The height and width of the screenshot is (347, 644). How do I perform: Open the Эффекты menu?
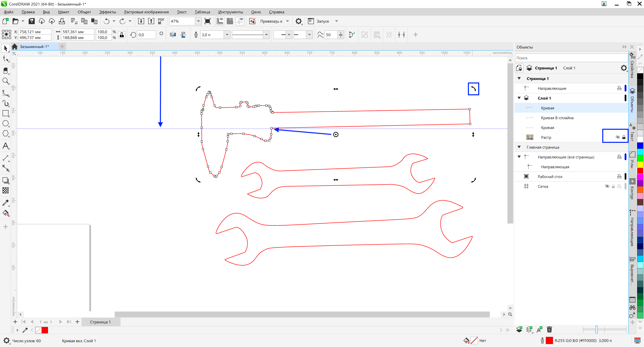coord(107,12)
